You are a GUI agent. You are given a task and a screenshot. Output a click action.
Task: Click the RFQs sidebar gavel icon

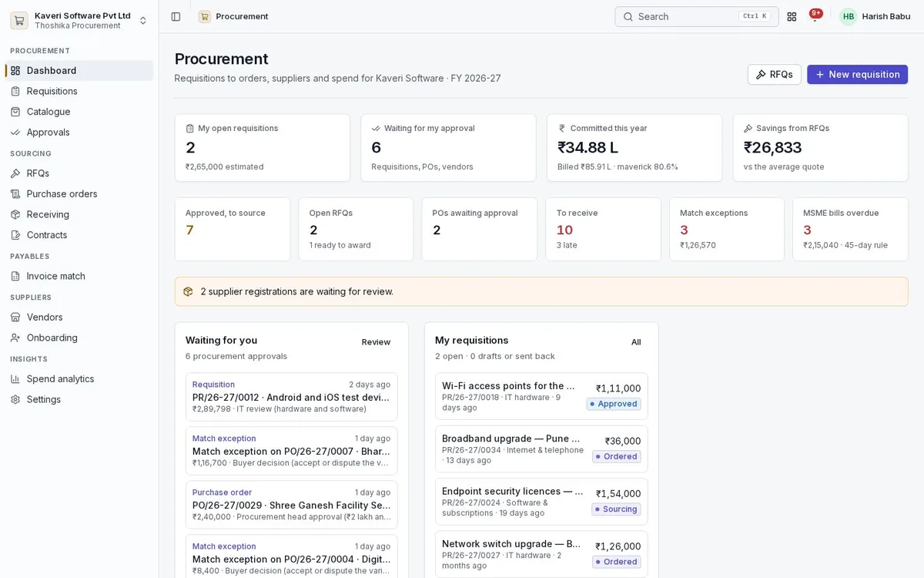click(15, 173)
